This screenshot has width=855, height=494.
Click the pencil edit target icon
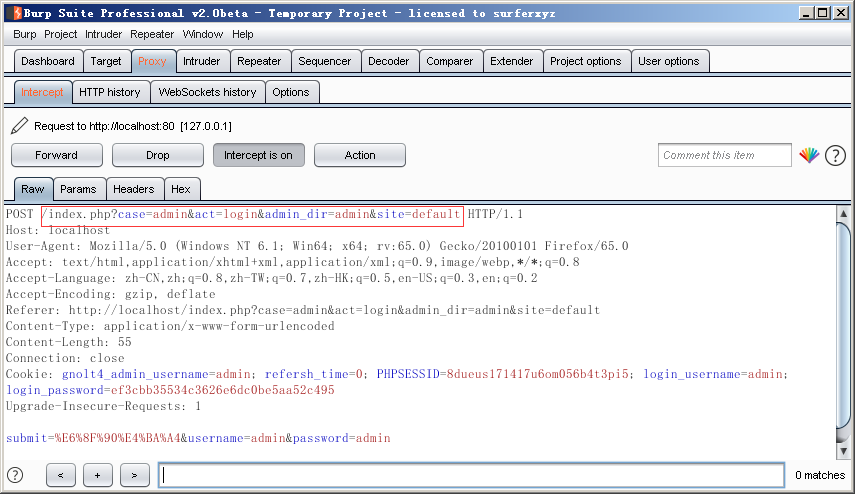pos(19,125)
